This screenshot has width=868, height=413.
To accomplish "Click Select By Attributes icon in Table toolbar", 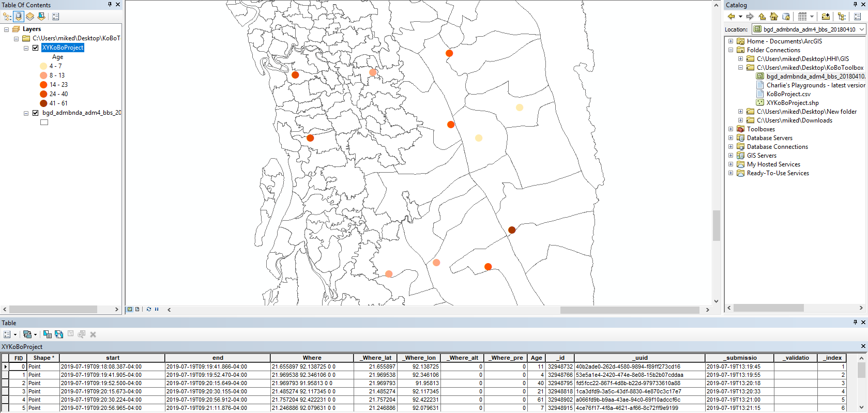I will click(47, 334).
